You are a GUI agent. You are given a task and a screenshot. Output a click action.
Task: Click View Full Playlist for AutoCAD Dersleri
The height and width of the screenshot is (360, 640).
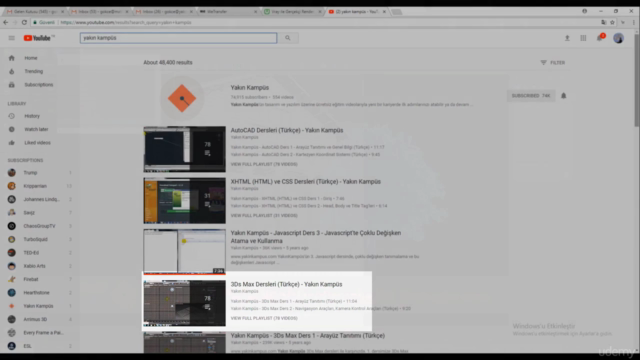264,164
